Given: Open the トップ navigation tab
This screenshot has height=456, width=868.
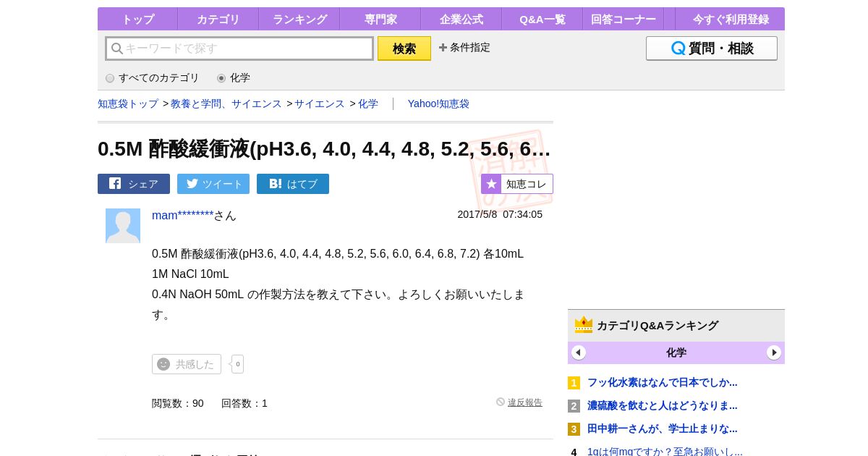Looking at the screenshot, I should 137,19.
